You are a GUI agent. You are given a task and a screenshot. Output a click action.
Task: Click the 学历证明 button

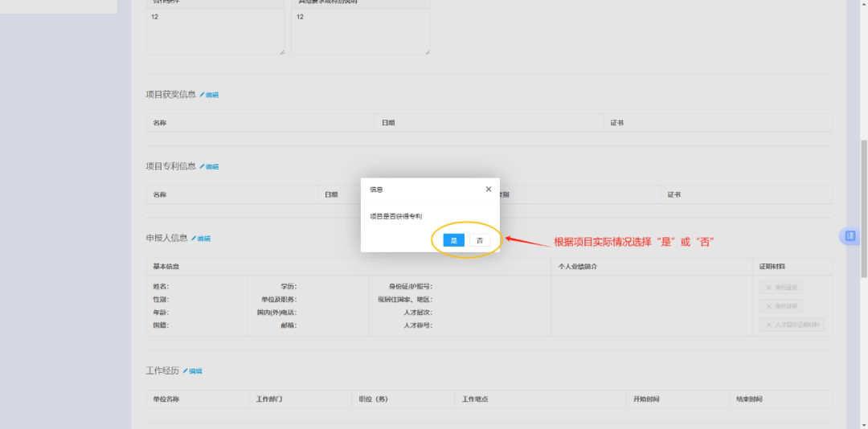coord(781,288)
